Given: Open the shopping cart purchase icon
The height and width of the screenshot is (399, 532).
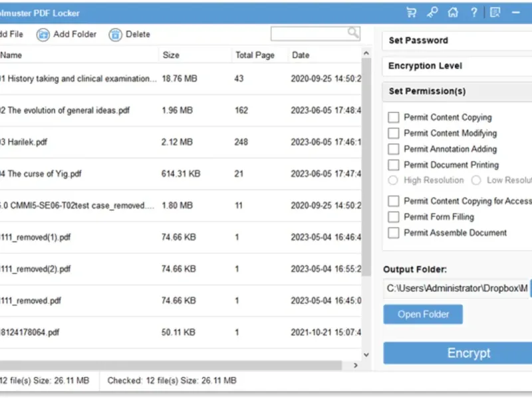Looking at the screenshot, I should pos(411,13).
